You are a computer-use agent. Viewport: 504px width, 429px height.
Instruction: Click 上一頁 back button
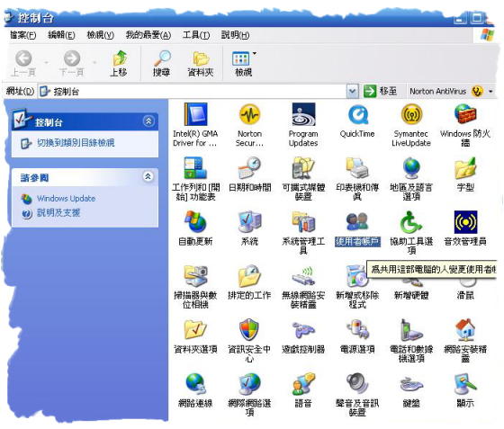coord(23,63)
